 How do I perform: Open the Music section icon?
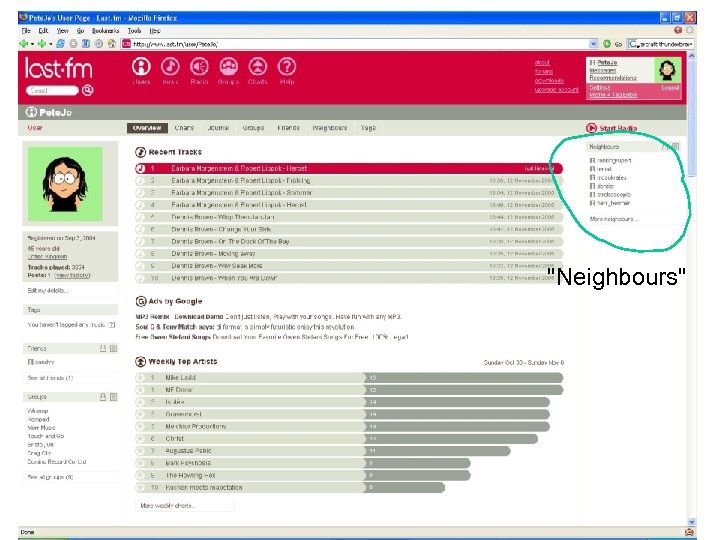tap(170, 67)
